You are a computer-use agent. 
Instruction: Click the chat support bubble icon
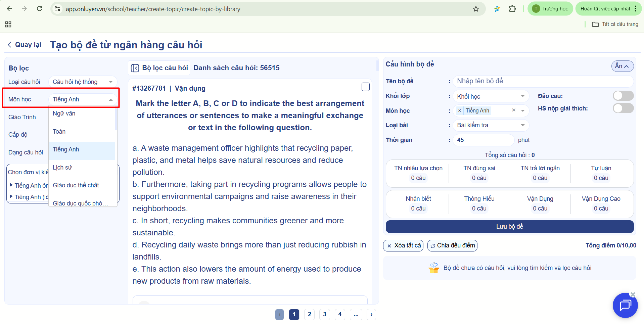coord(625,305)
